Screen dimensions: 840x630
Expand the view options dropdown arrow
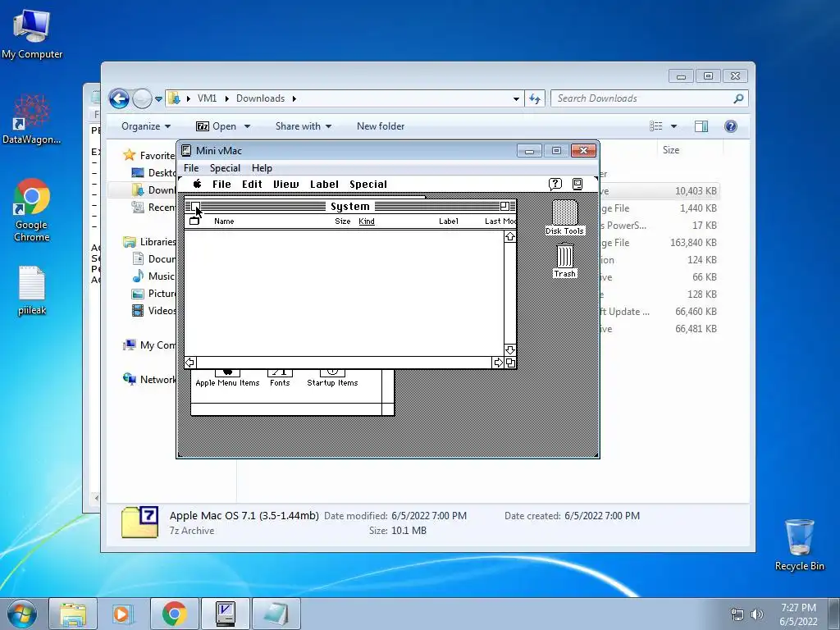(x=673, y=126)
